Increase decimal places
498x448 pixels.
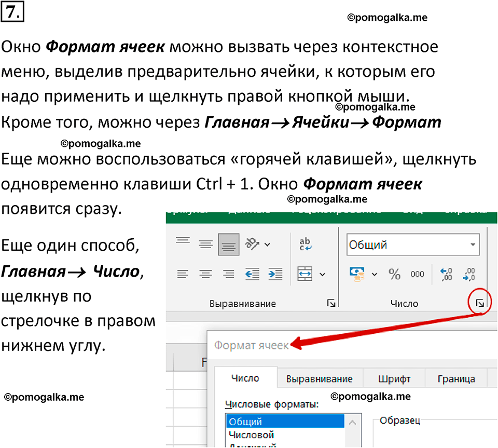click(x=446, y=274)
